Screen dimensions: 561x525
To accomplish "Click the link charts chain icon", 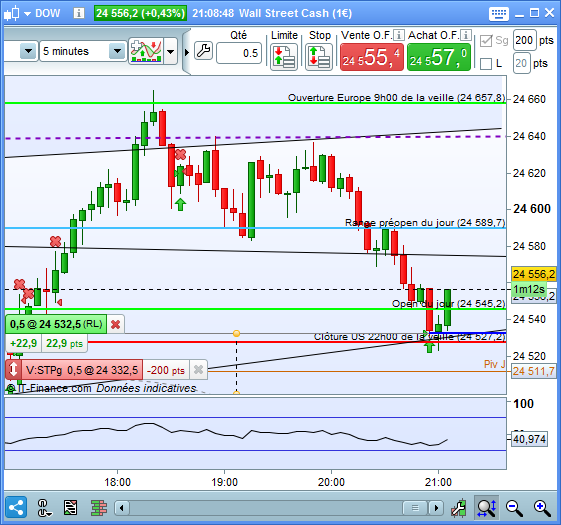I will point(43,508).
